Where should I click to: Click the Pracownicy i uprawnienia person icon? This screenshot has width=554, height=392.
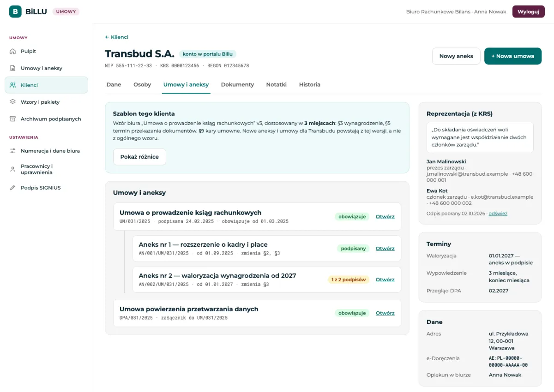pyautogui.click(x=13, y=169)
